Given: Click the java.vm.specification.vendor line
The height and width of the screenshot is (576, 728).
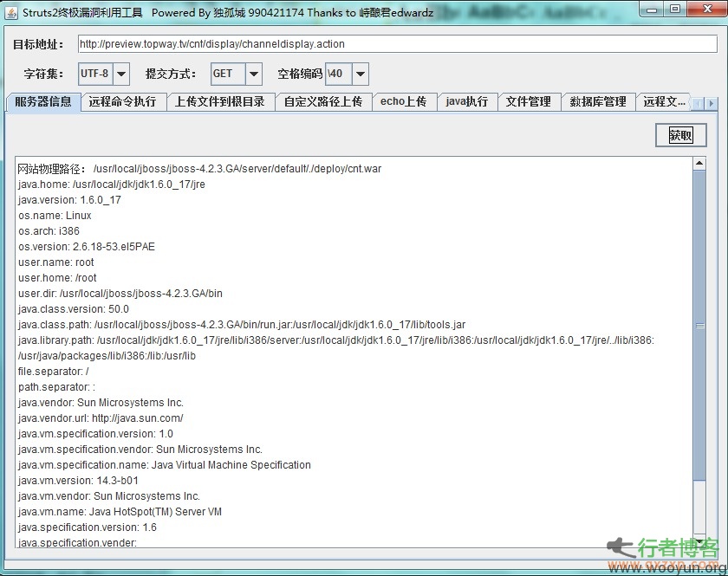Looking at the screenshot, I should [140, 450].
